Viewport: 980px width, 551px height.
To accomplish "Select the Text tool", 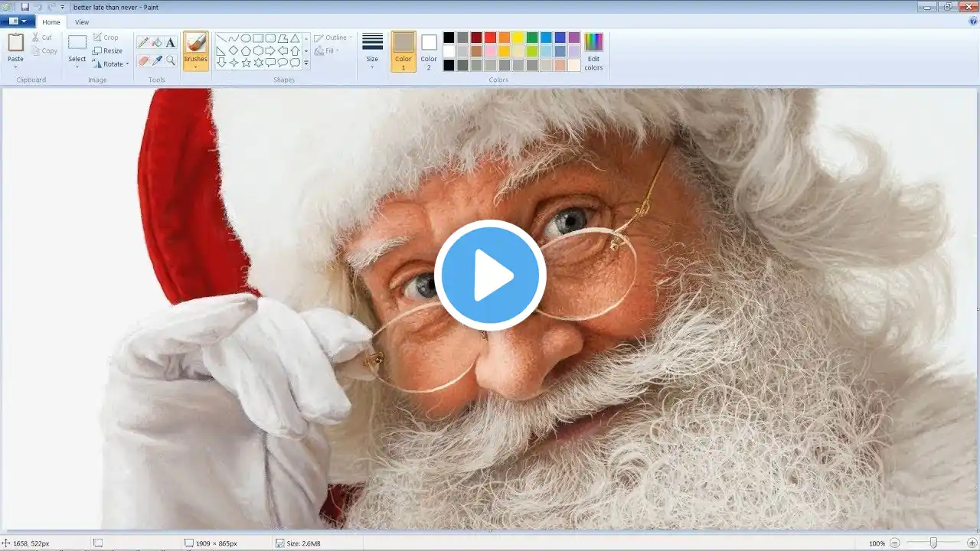I will 171,43.
